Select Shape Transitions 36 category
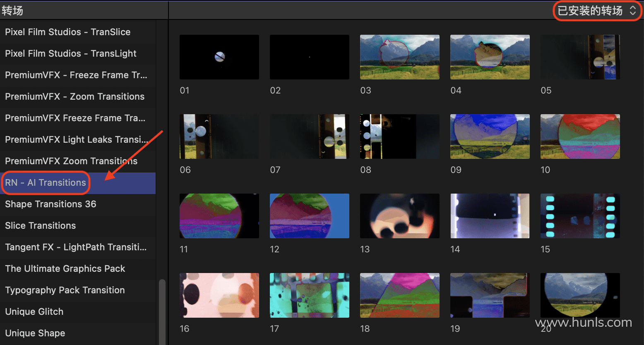Screen dimensions: 644x345 pyautogui.click(x=78, y=204)
